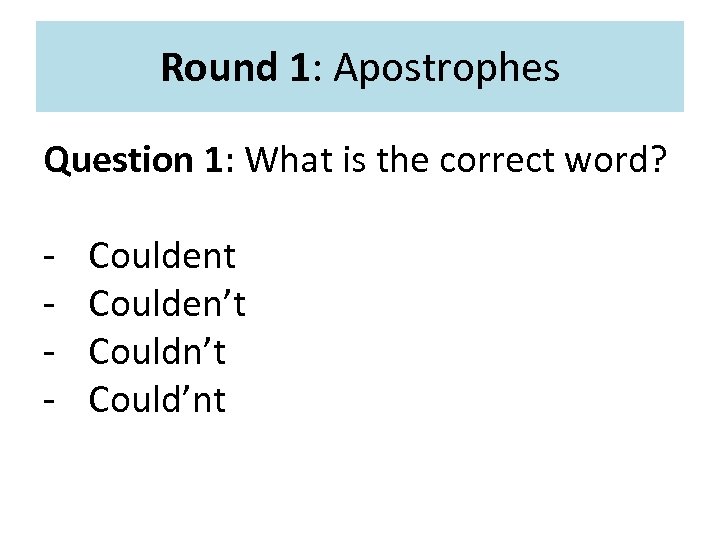Select the answer option "Couldent"
Image resolution: width=720 pixels, height=540 pixels.
162,257
